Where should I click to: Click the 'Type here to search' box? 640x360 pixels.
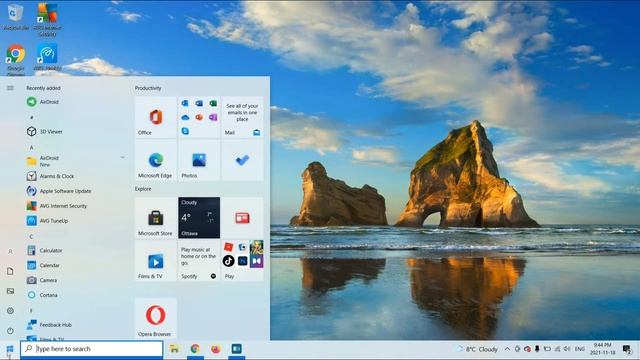click(92, 349)
